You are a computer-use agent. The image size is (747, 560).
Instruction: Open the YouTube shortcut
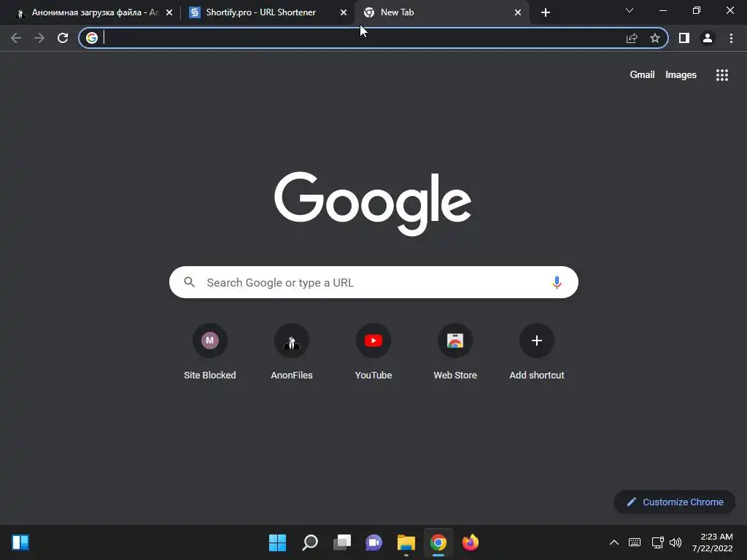pos(373,351)
